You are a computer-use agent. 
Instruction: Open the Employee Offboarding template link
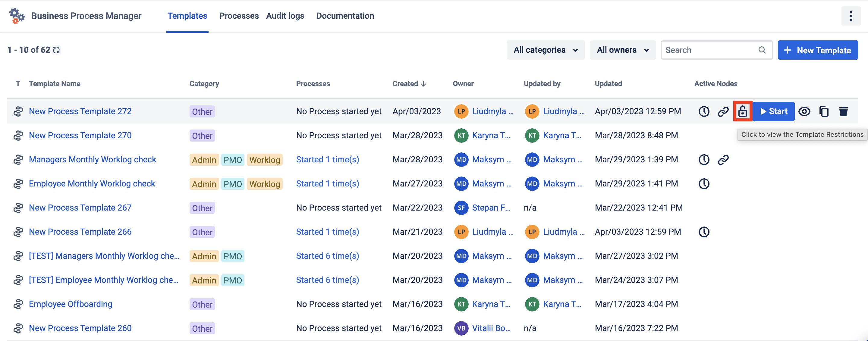[71, 304]
